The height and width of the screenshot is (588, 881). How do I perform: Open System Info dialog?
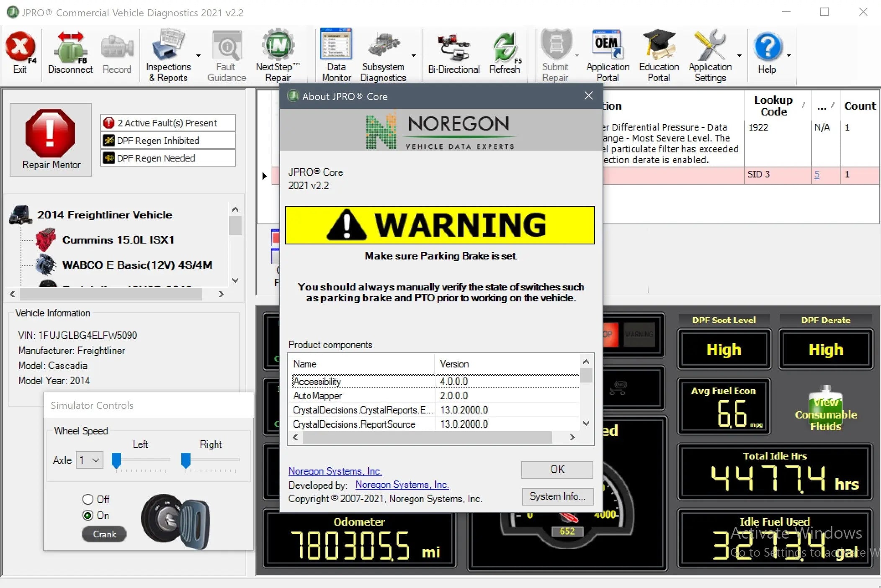click(557, 496)
